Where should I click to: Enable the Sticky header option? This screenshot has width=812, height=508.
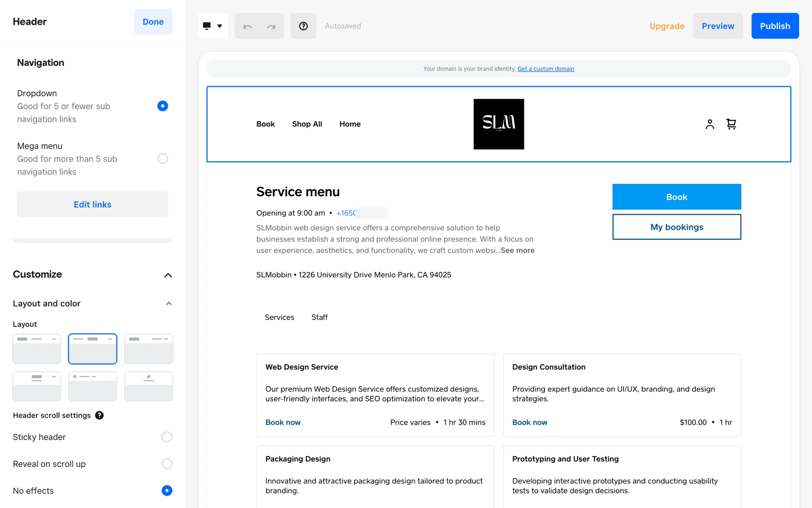[x=167, y=437]
